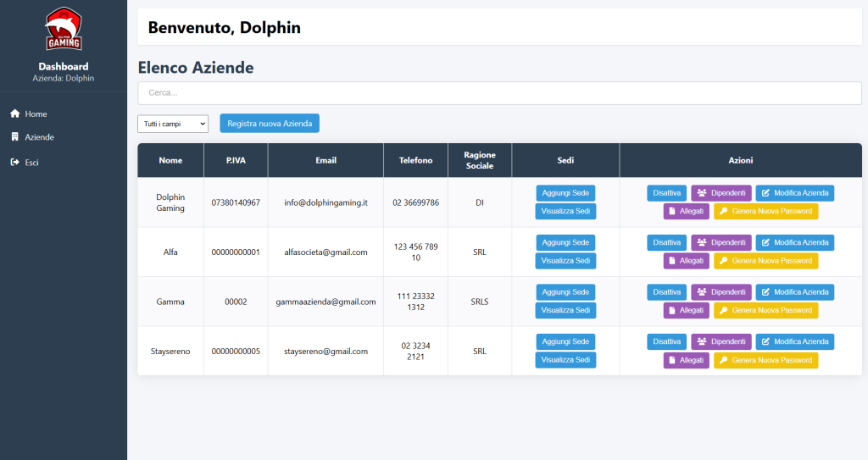Click the Dashboard title in sidebar
Screen dimensions: 868x460
pos(64,66)
